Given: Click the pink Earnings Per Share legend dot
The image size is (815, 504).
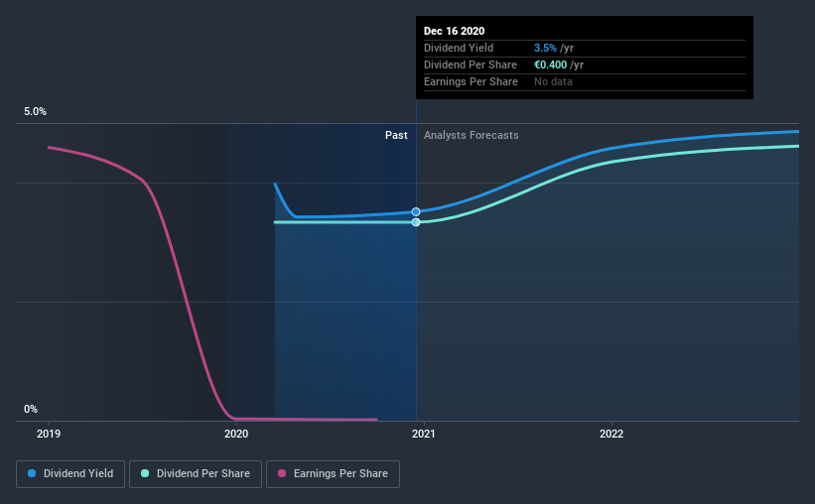Looking at the screenshot, I should pyautogui.click(x=282, y=473).
